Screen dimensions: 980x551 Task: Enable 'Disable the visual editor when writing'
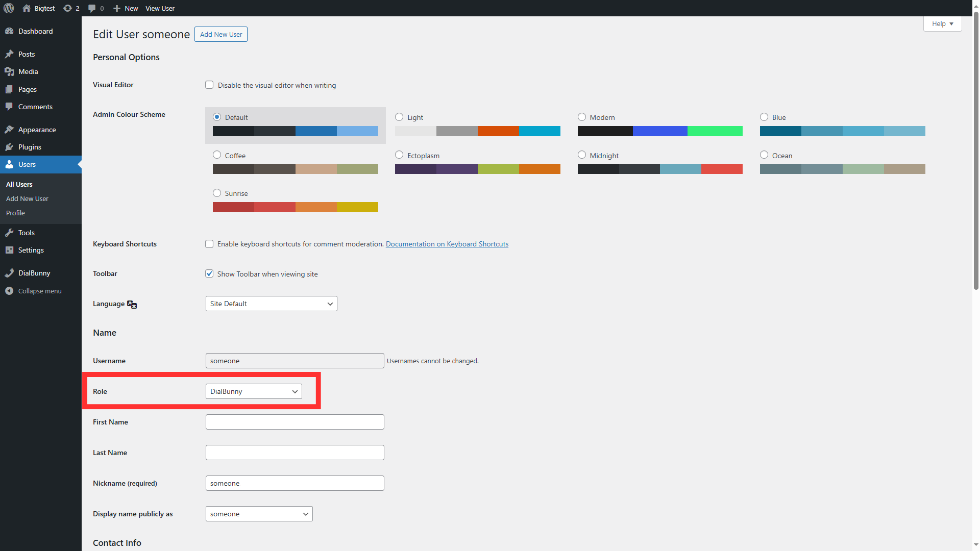pos(209,85)
